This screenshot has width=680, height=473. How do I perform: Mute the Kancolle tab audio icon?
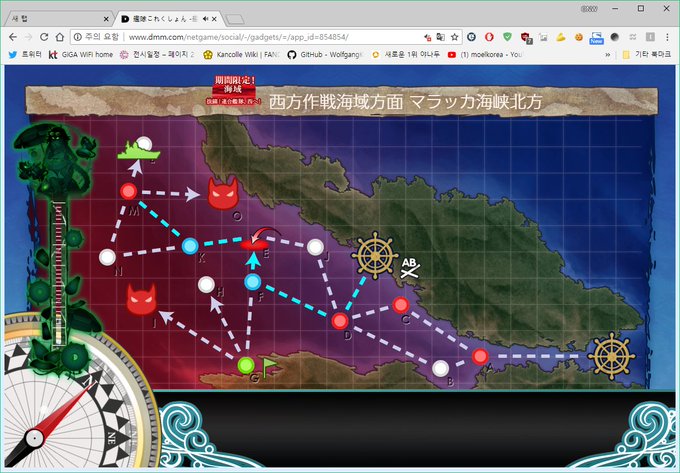pyautogui.click(x=205, y=19)
